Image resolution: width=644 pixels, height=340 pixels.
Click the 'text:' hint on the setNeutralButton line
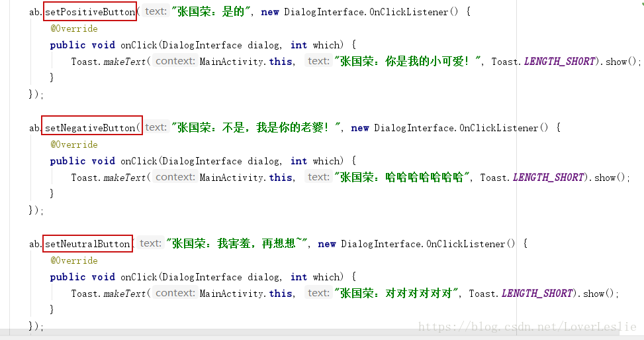150,243
